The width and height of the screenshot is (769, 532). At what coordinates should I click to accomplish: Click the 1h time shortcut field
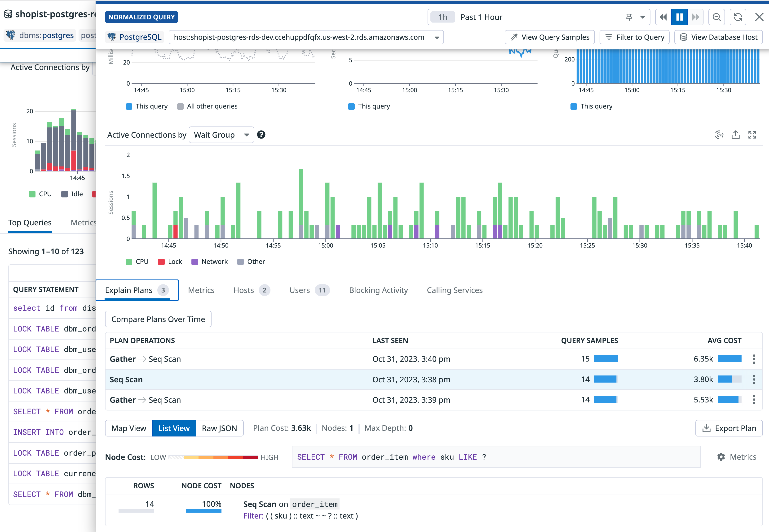tap(442, 17)
